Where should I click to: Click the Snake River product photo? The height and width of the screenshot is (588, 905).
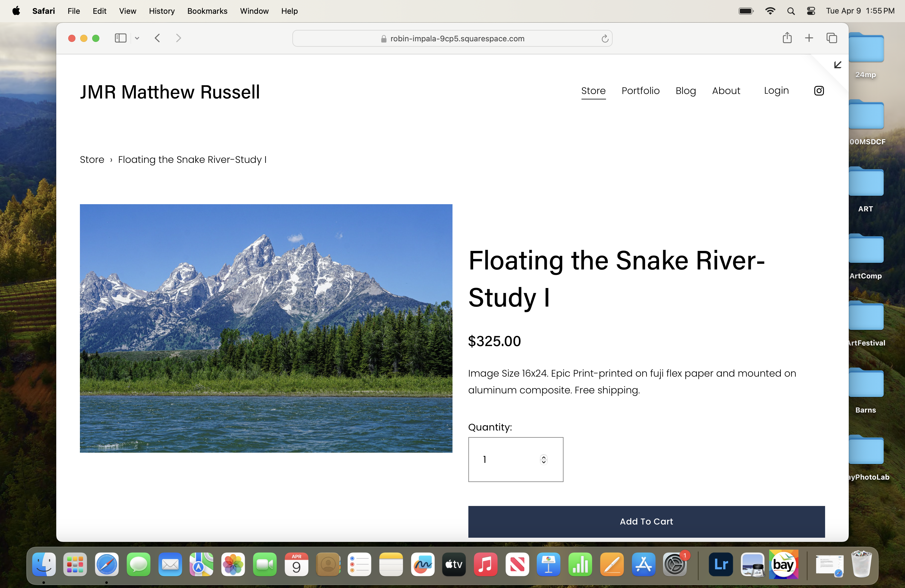pos(266,328)
